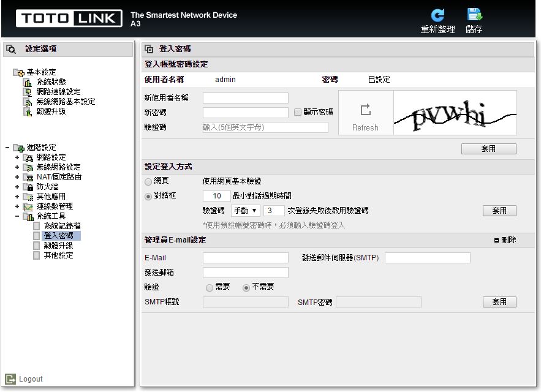Click the 系統記錄檔 page icon
This screenshot has width=541, height=392.
37,226
